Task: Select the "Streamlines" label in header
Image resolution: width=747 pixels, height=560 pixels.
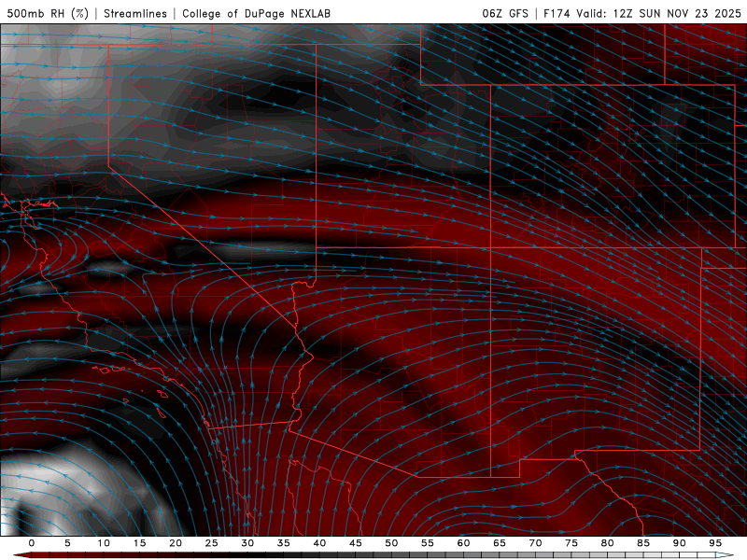Action: pos(135,13)
